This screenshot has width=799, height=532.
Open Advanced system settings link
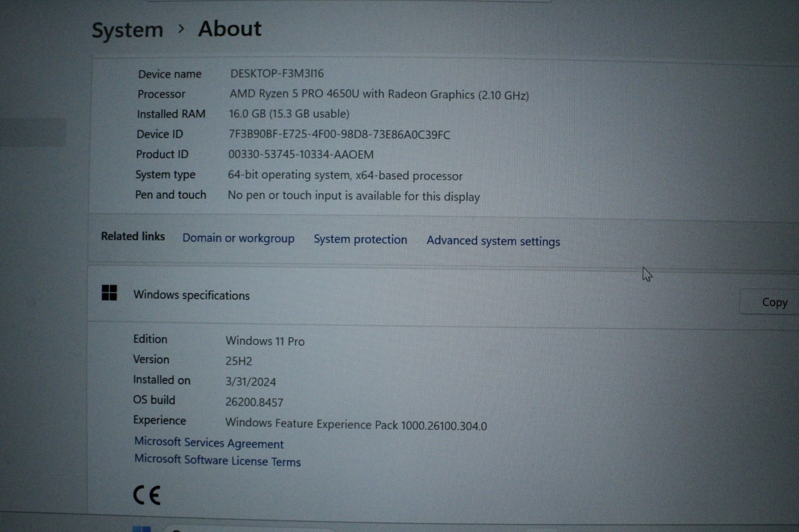pos(493,241)
